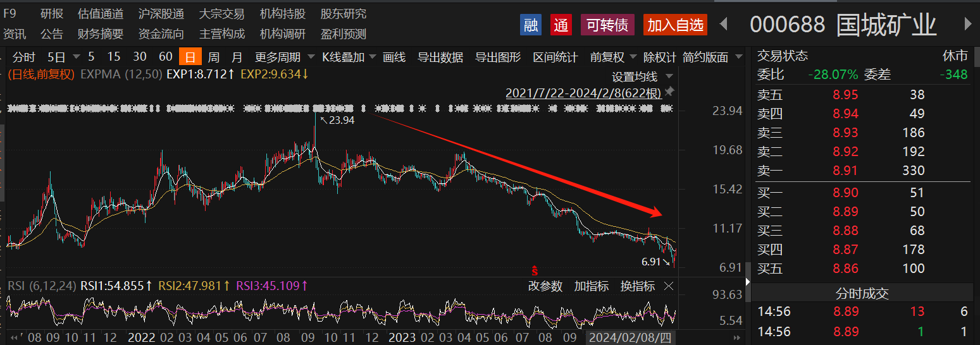Close the RSI indicator panel
Viewport: 980px width, 345px height.
click(669, 286)
